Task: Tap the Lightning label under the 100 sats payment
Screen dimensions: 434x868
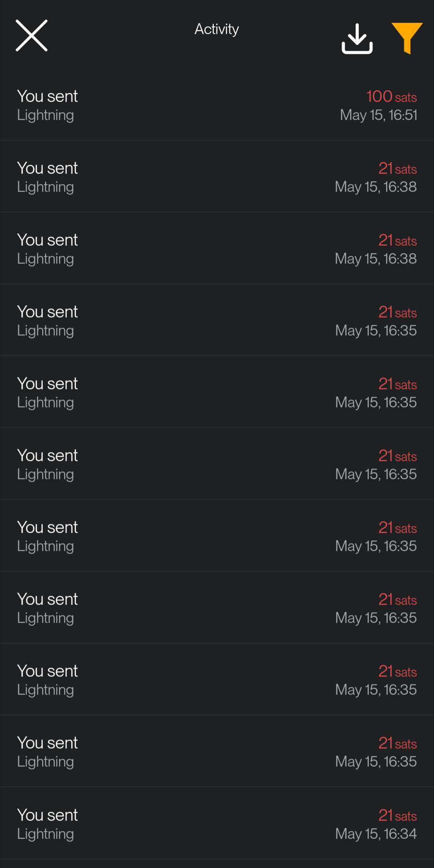Action: click(45, 116)
